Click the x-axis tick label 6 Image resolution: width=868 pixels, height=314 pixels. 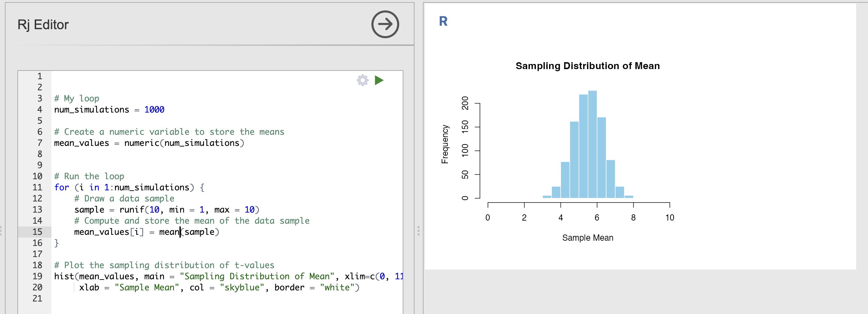597,218
